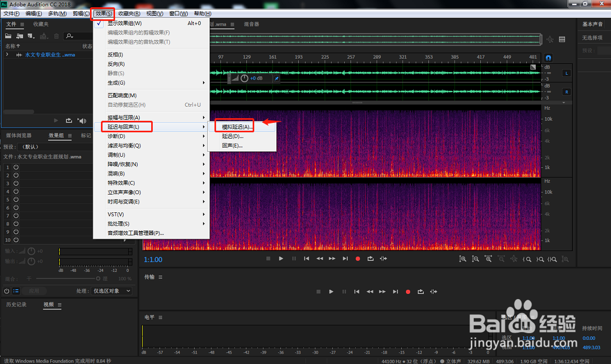Click 匹配响度(M) menu entry
Viewport: 611px width, 364px height.
pos(151,95)
